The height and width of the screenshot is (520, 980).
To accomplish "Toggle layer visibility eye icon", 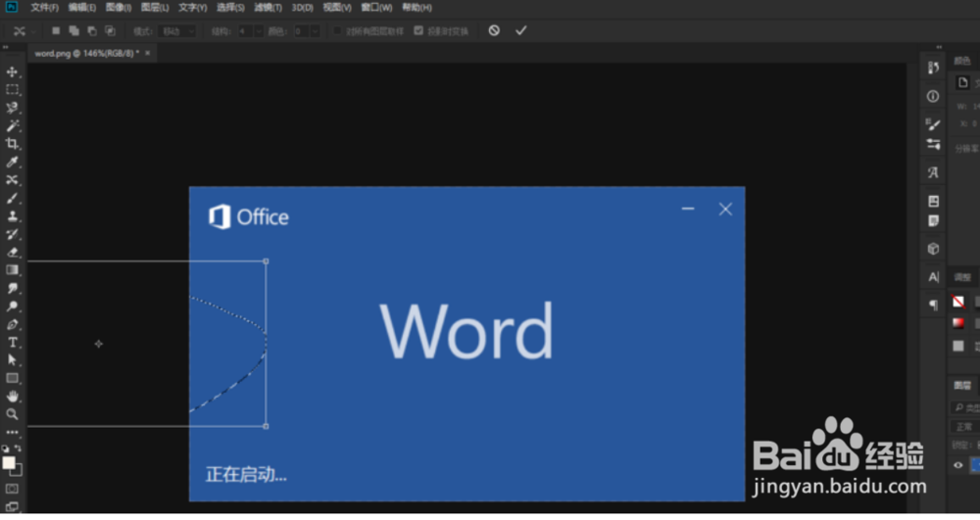I will [958, 465].
